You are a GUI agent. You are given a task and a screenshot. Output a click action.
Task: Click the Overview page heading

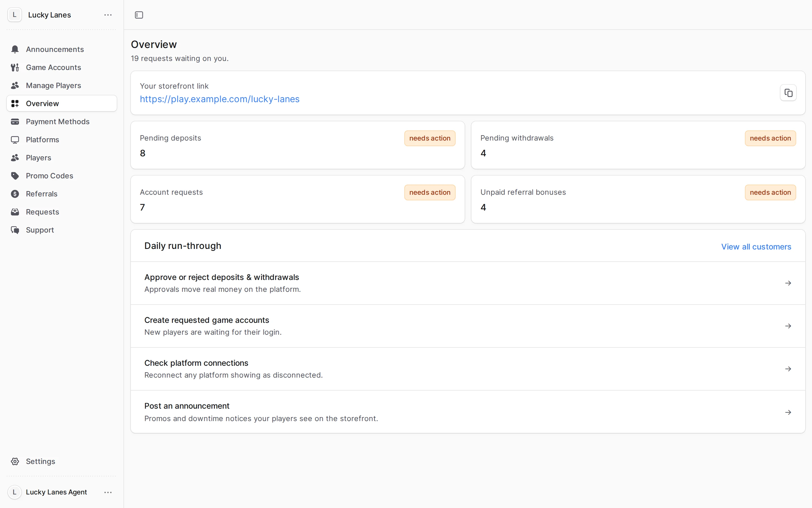pyautogui.click(x=154, y=44)
